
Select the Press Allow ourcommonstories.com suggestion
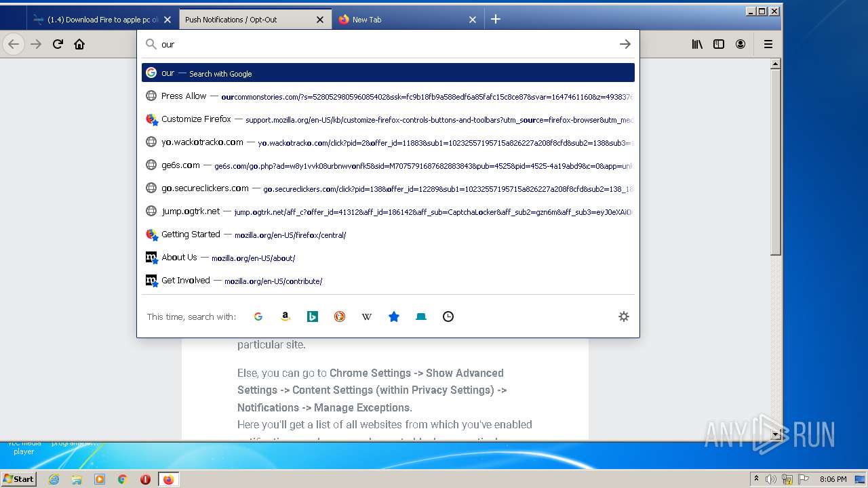click(388, 96)
